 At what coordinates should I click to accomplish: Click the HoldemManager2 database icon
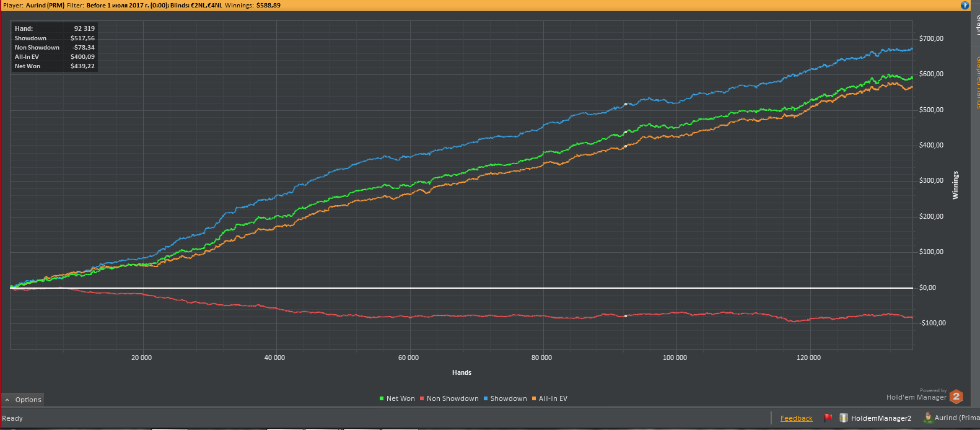tap(843, 418)
